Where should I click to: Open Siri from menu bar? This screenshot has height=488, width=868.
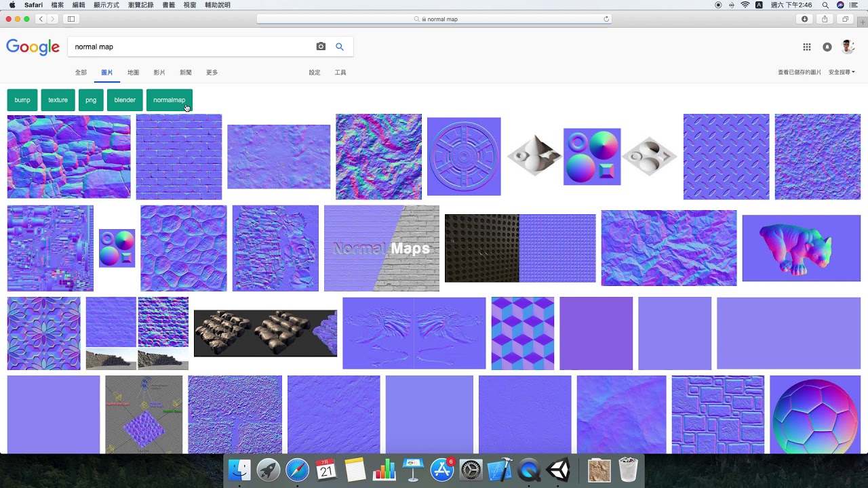[x=841, y=5]
